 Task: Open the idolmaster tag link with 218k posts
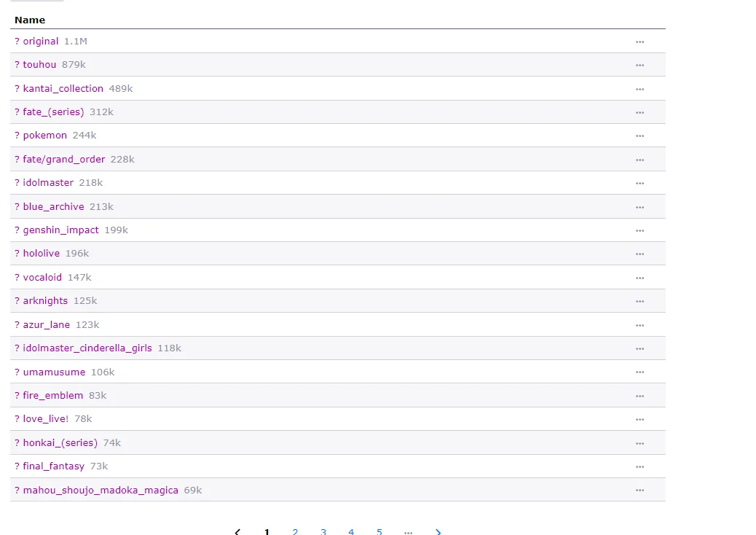pyautogui.click(x=48, y=183)
